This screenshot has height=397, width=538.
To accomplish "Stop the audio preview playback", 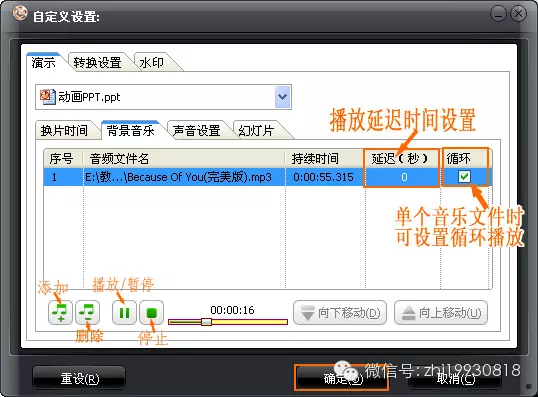I will pyautogui.click(x=151, y=313).
